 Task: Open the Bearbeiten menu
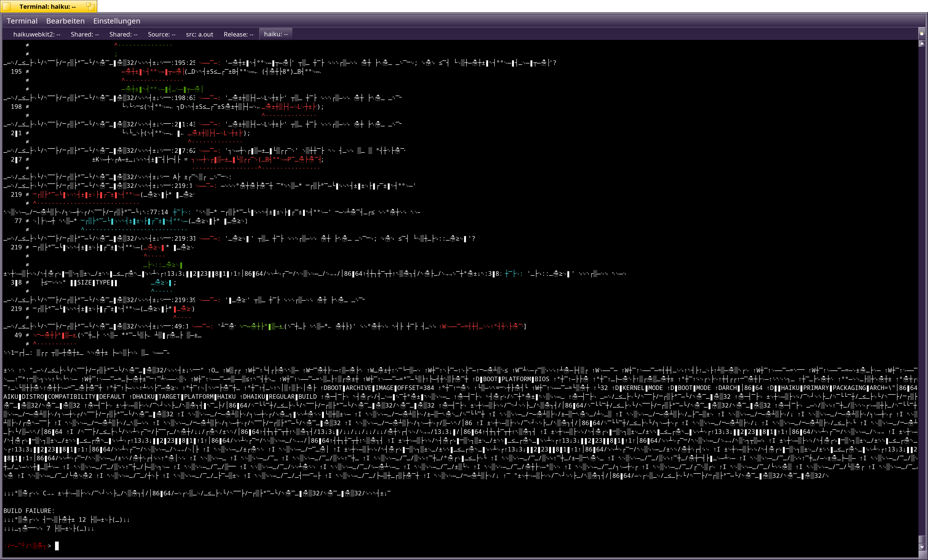(x=65, y=21)
